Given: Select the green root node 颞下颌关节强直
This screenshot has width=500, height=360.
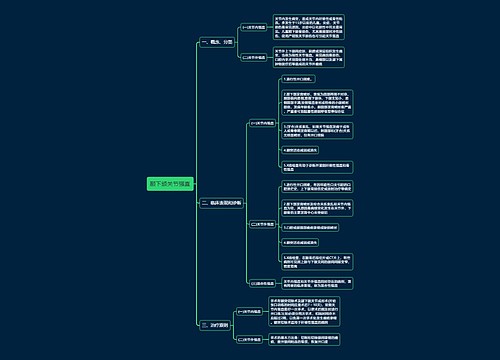Looking at the screenshot, I should (x=170, y=184).
